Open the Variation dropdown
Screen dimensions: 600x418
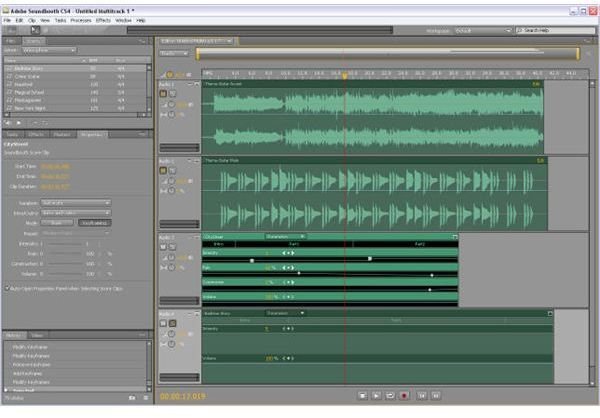pyautogui.click(x=75, y=202)
